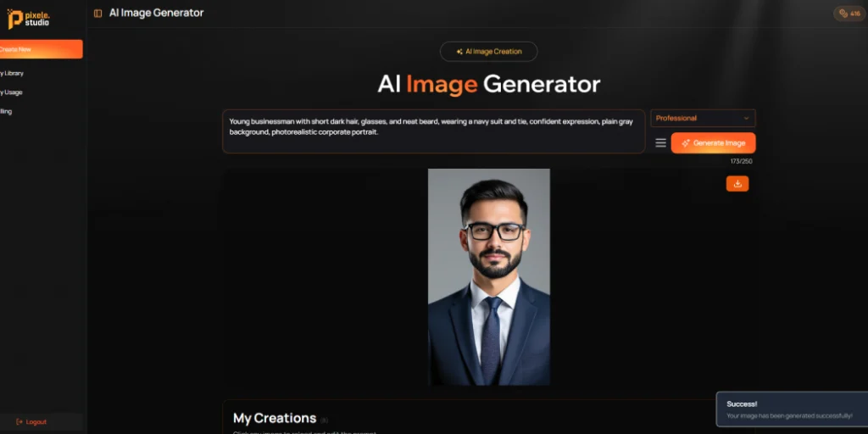Click the Success notification toast
This screenshot has height=434, width=868.
pos(793,409)
